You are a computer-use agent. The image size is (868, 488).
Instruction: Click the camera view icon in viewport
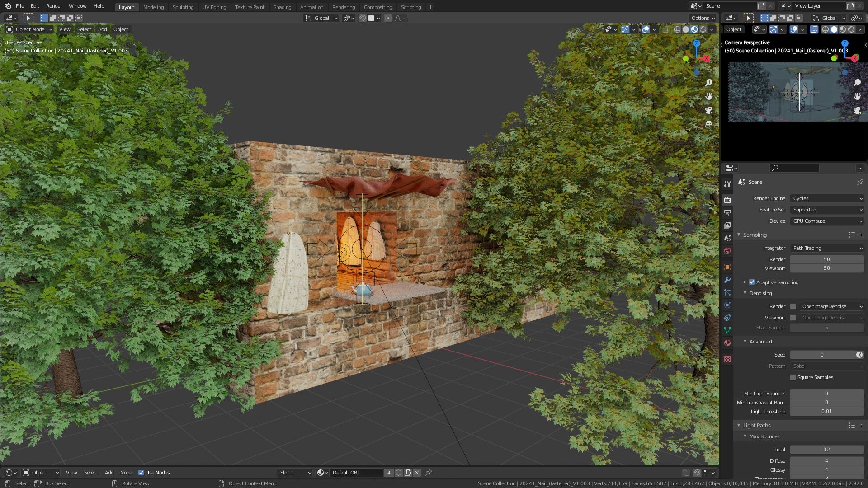coord(709,110)
